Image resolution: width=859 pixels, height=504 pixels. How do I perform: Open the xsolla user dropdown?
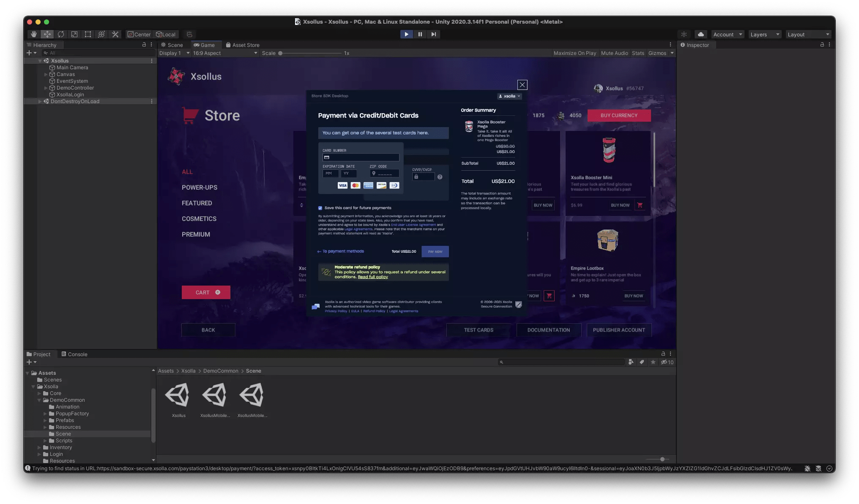(x=509, y=96)
